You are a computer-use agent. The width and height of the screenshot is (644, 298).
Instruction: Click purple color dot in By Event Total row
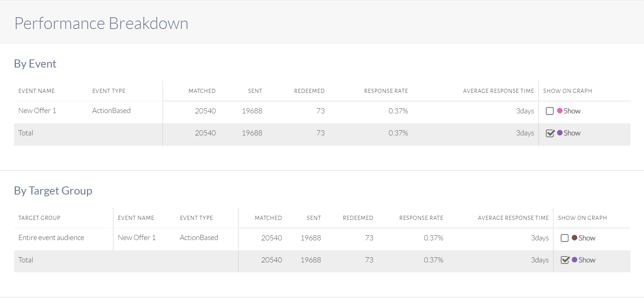pos(560,133)
